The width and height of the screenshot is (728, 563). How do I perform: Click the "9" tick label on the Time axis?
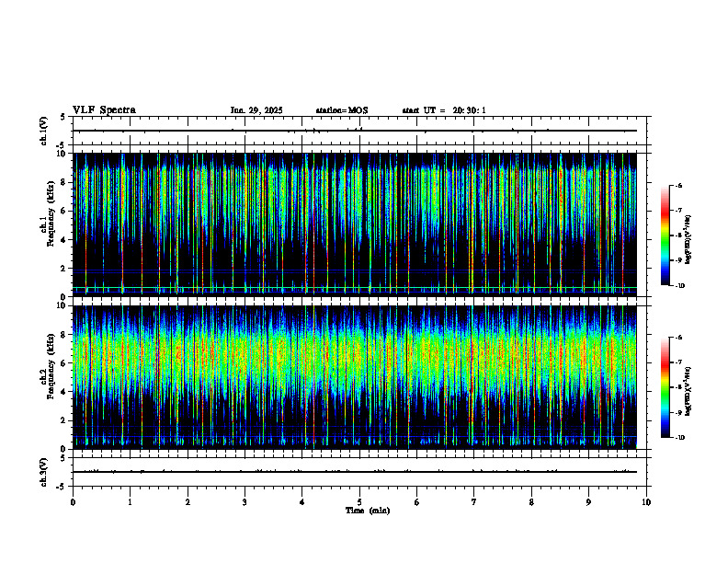click(x=588, y=502)
